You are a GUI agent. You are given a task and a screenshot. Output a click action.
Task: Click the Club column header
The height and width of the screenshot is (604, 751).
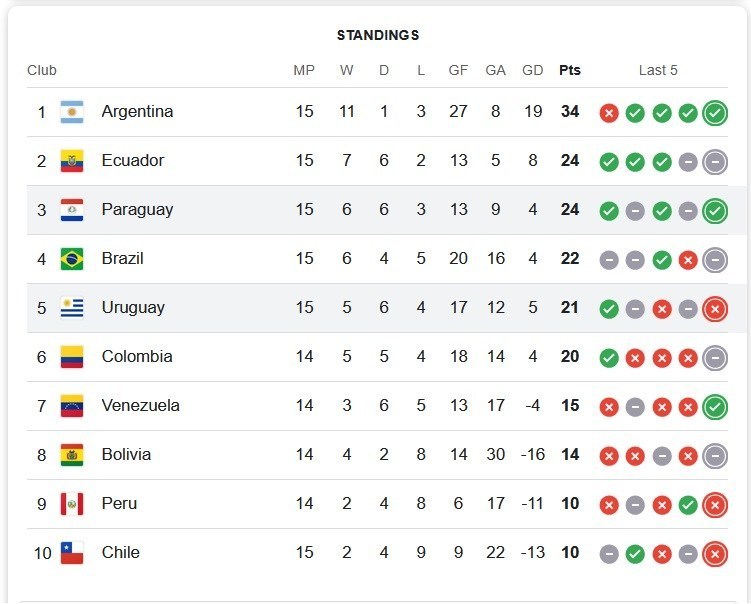tap(42, 70)
